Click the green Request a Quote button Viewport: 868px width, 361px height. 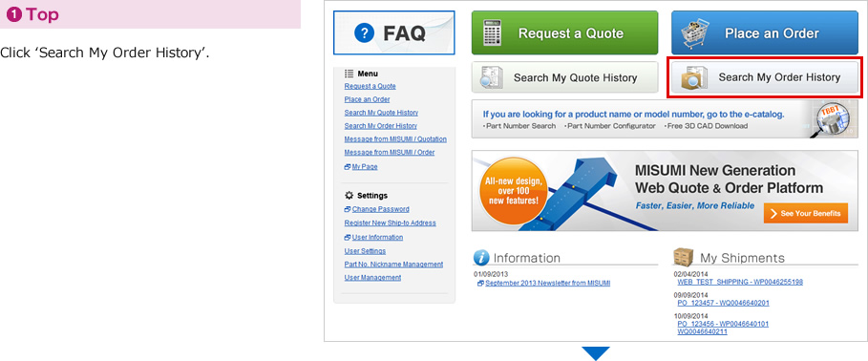[564, 32]
